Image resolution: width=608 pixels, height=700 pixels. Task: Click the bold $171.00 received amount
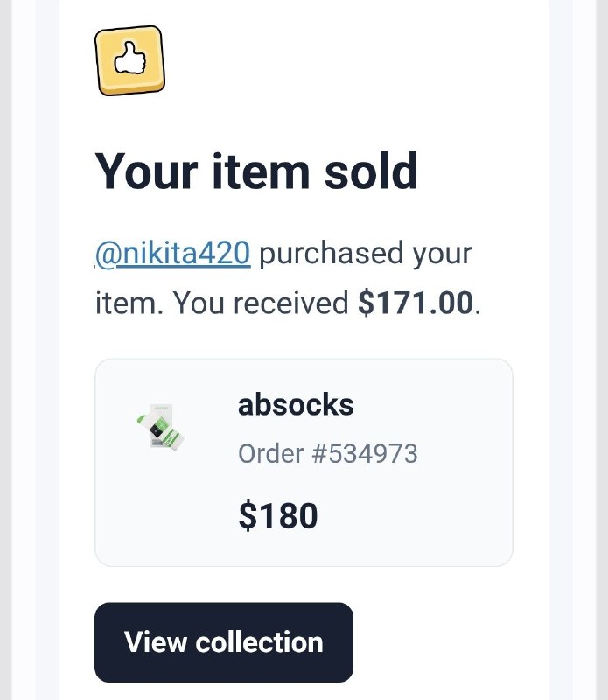click(x=416, y=303)
